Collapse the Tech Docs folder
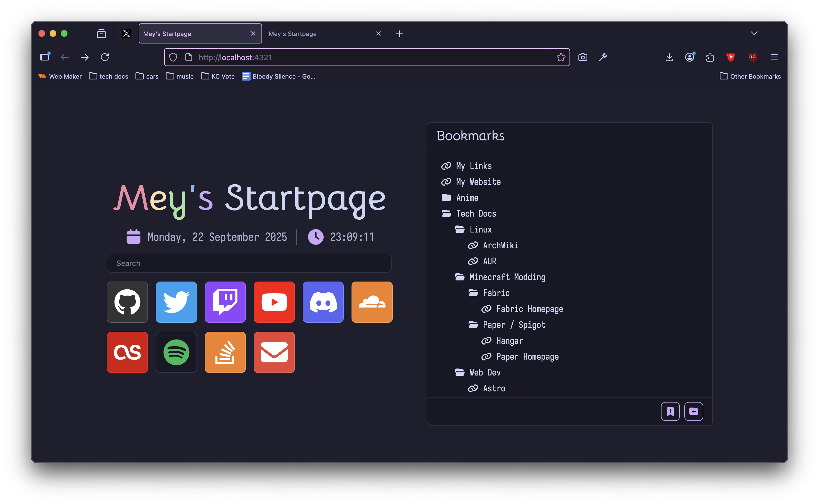This screenshot has height=504, width=819. pos(476,214)
